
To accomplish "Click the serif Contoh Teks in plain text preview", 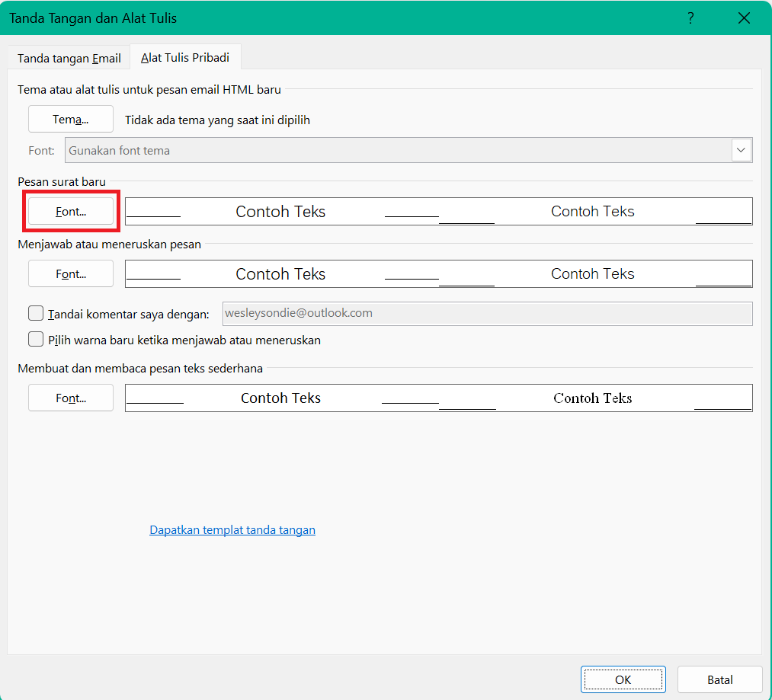I will [592, 398].
